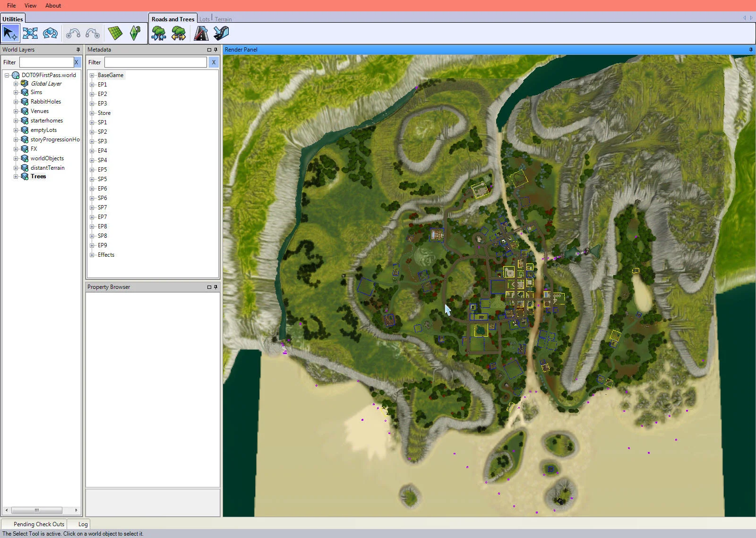Activate the Select Tool arrow icon

click(10, 33)
